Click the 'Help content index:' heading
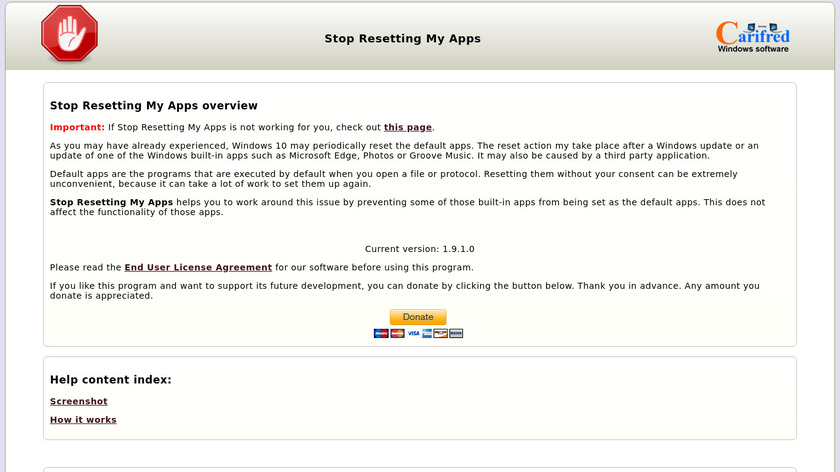Viewport: 840px width, 472px height. pos(111,380)
